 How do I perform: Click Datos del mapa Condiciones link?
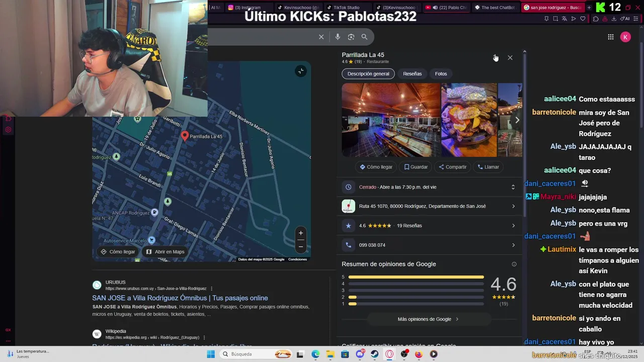(297, 259)
